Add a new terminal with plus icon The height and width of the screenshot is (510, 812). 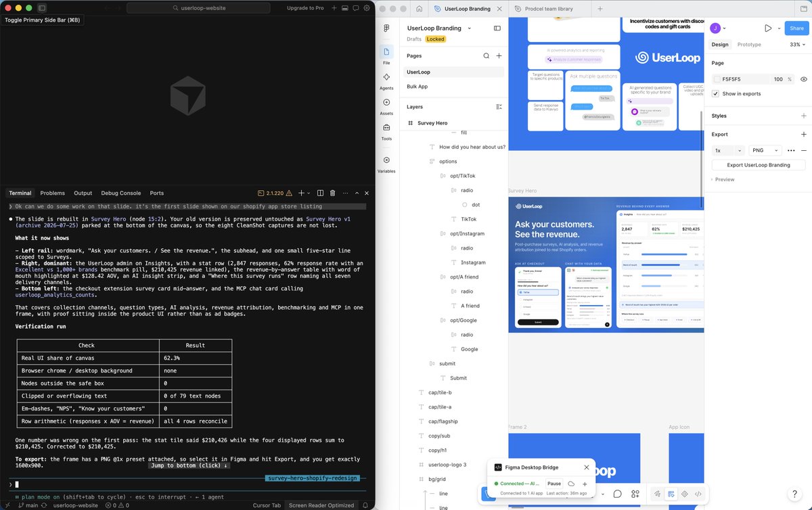[302, 193]
